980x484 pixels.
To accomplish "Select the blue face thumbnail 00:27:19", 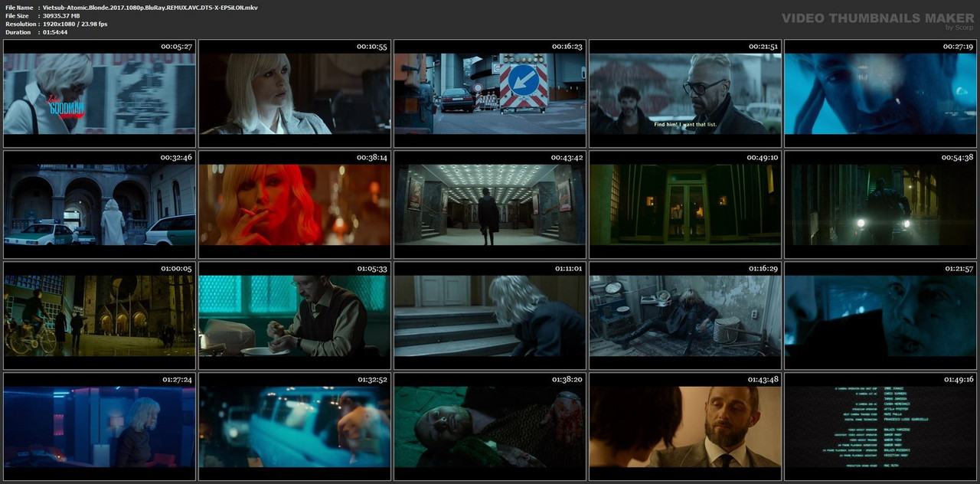I will coord(880,93).
